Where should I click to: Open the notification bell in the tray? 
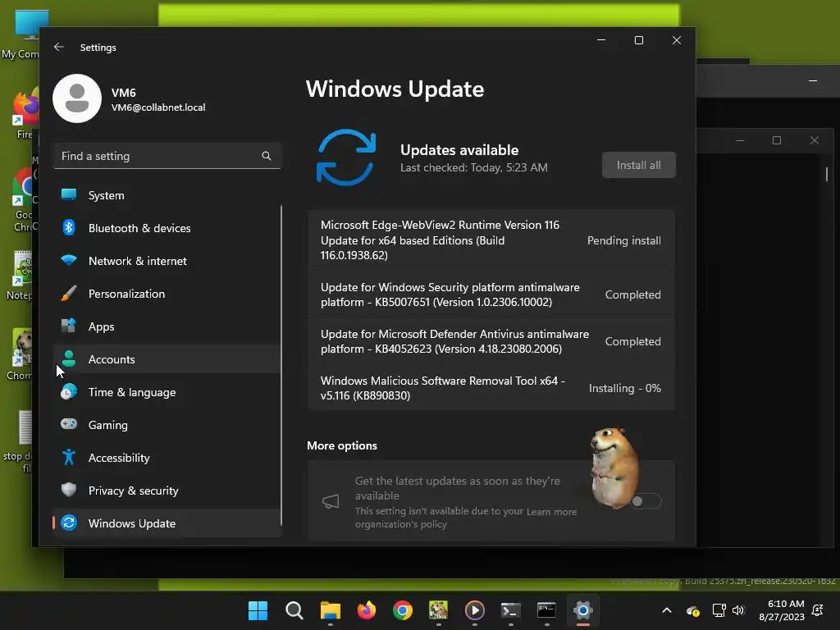click(818, 610)
